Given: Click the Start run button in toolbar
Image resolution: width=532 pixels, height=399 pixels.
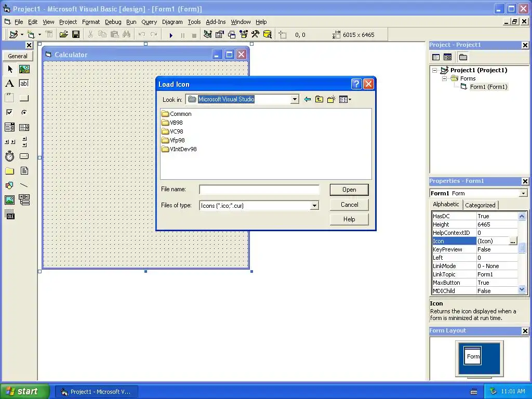Looking at the screenshot, I should 171,35.
